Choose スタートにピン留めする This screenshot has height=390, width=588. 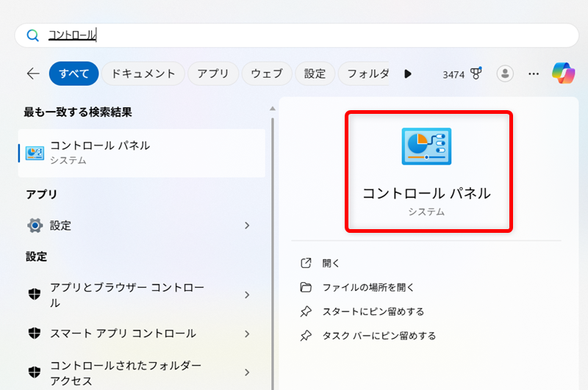click(373, 311)
